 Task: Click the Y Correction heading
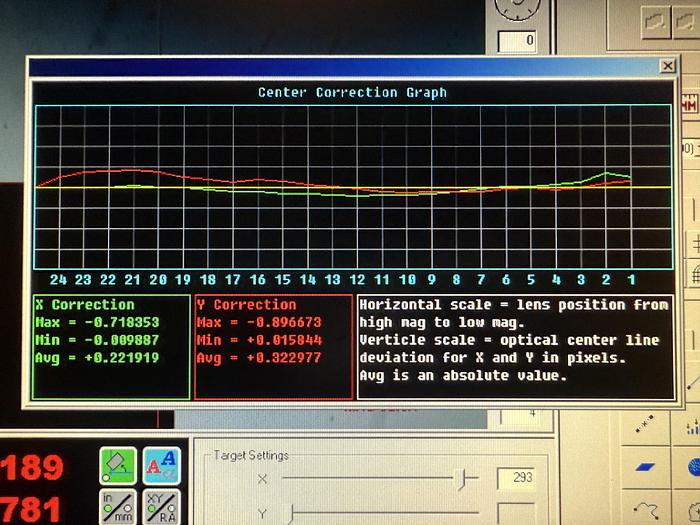pos(246,305)
